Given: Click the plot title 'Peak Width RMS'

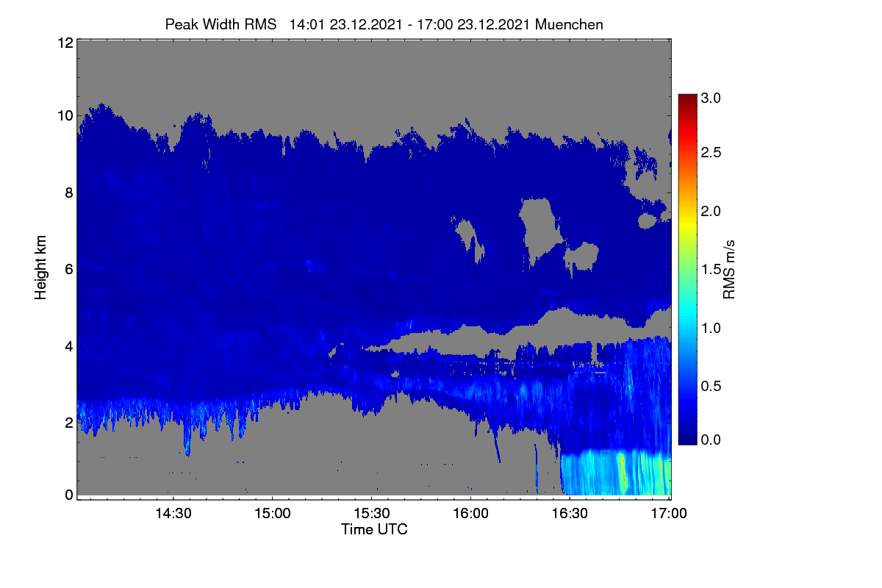Looking at the screenshot, I should pyautogui.click(x=220, y=24).
